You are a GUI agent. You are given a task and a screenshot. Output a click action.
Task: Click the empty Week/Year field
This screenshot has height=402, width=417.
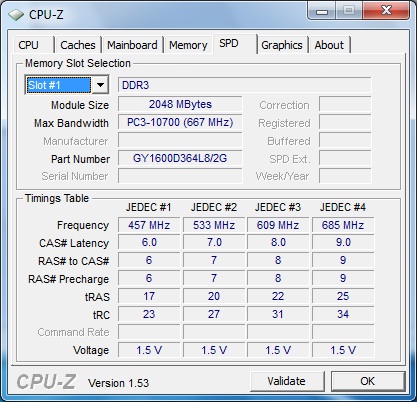pyautogui.click(x=345, y=176)
